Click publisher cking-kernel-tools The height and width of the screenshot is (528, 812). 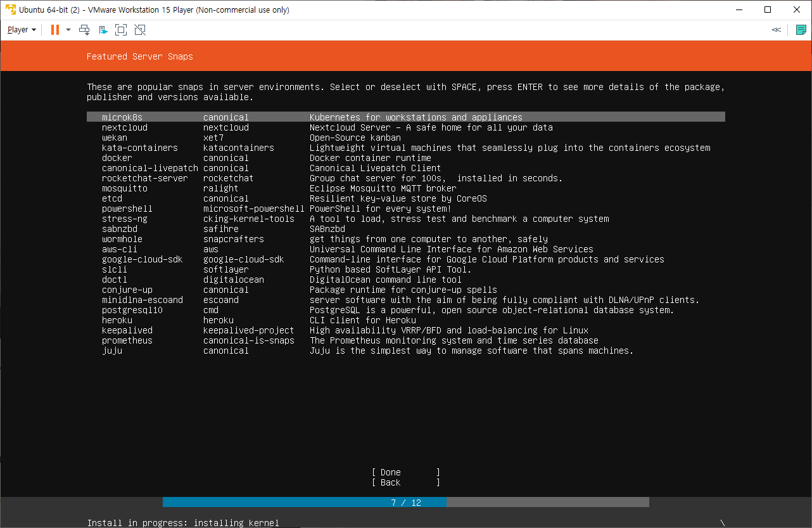[x=249, y=219]
